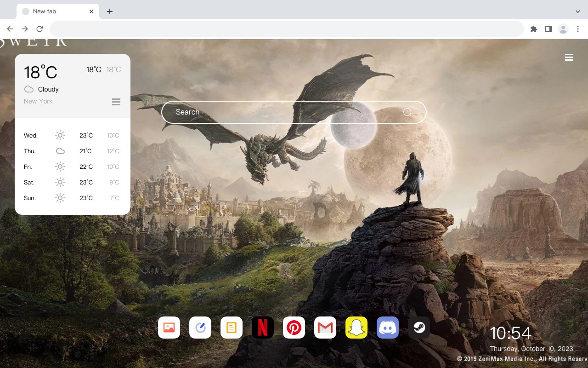Open the blue checkmark to-do icon
Screen dimensions: 588x368
click(200, 328)
